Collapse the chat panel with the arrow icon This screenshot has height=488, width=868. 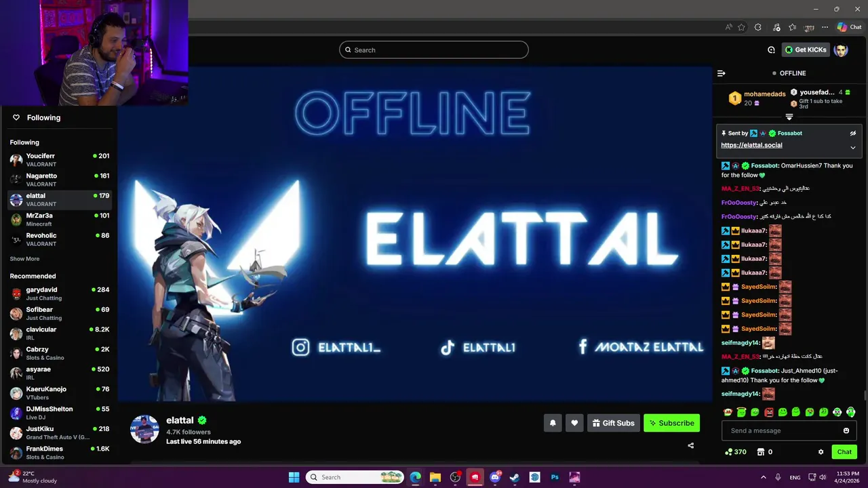722,73
